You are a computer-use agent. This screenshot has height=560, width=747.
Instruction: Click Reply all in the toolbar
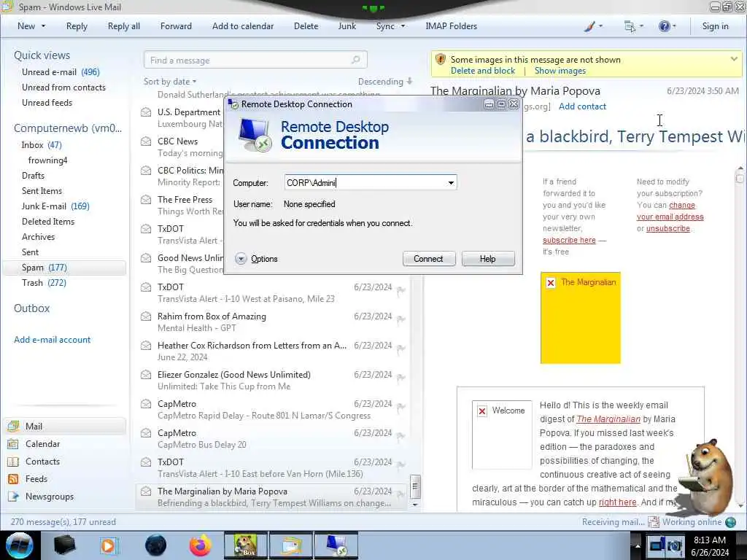point(124,26)
